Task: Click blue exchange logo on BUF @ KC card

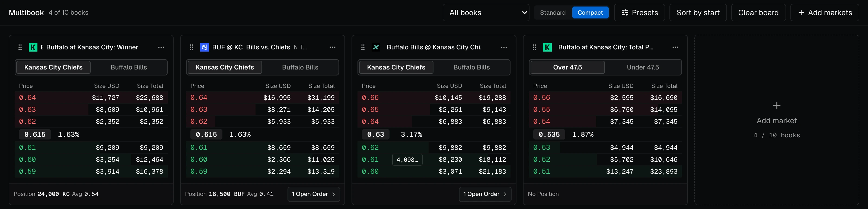Action: [205, 47]
